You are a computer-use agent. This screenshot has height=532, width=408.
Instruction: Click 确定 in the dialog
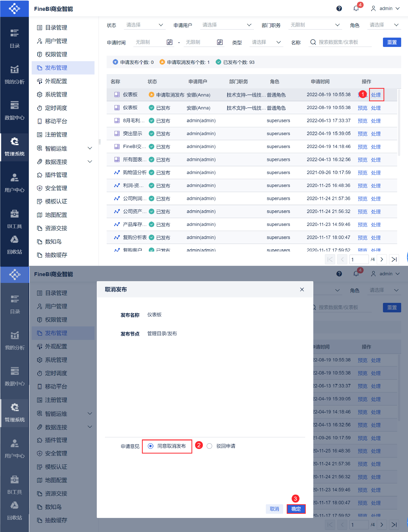tap(296, 509)
